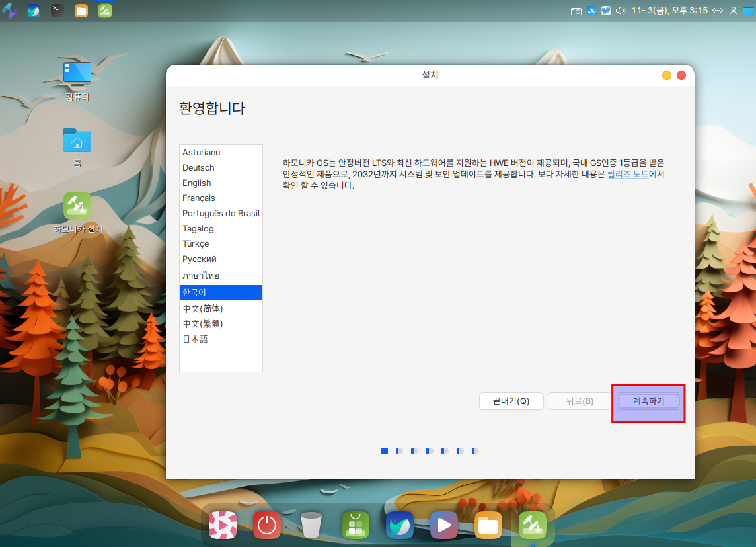The height and width of the screenshot is (547, 756).
Task: Click the volume speaker icon in tray
Action: point(621,11)
